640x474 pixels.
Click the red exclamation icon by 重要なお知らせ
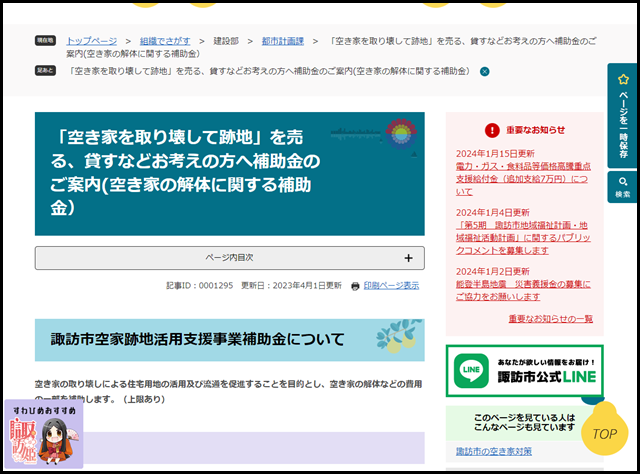(x=491, y=130)
